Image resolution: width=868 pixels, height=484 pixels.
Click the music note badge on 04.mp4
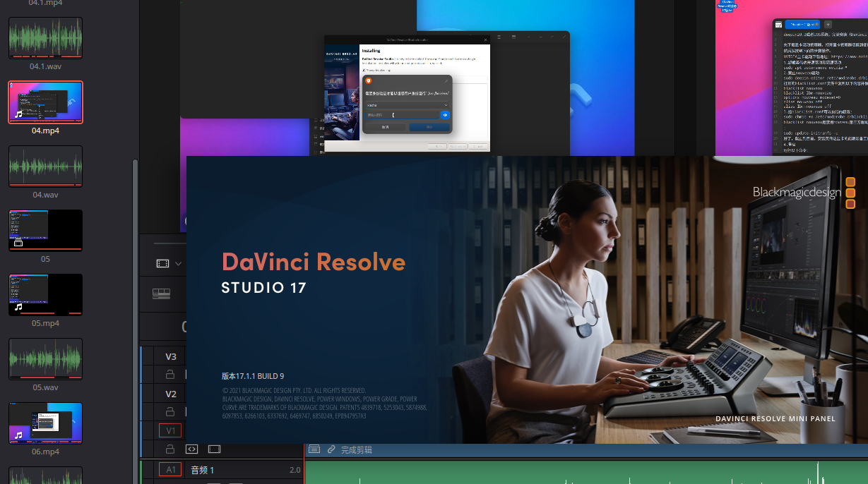click(19, 114)
